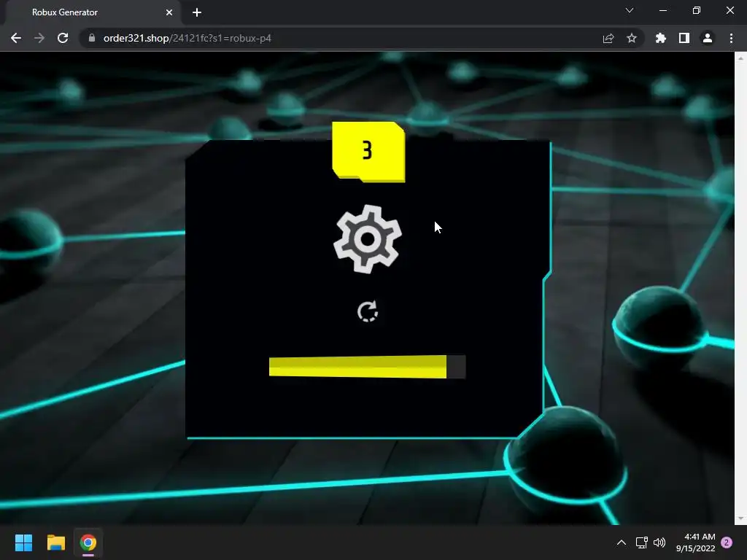View site security lock info
This screenshot has width=747, height=560.
point(92,38)
